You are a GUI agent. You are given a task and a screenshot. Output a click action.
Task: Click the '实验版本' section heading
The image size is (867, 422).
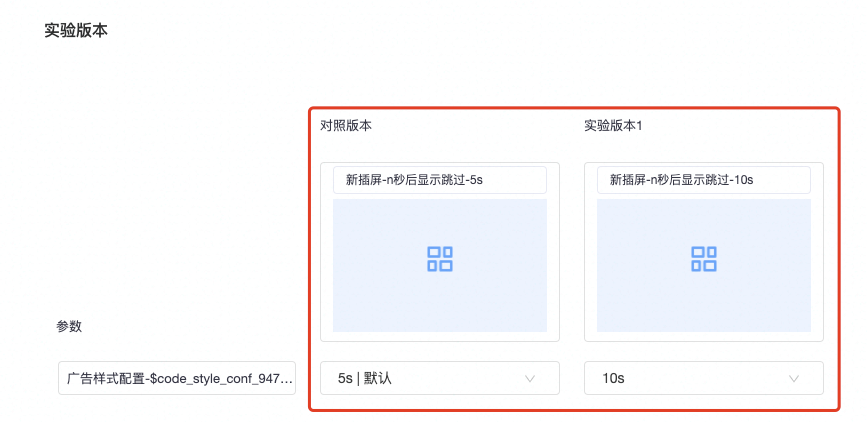coord(76,30)
